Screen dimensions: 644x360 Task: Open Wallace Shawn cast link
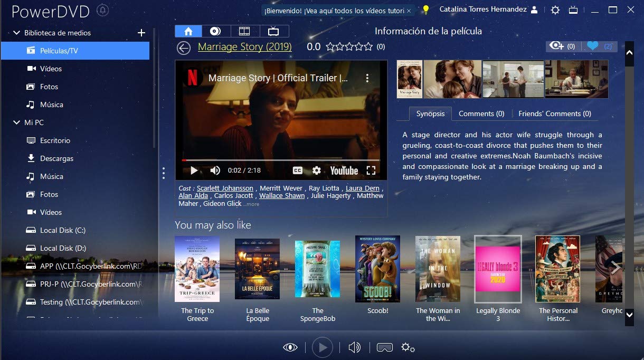(282, 196)
